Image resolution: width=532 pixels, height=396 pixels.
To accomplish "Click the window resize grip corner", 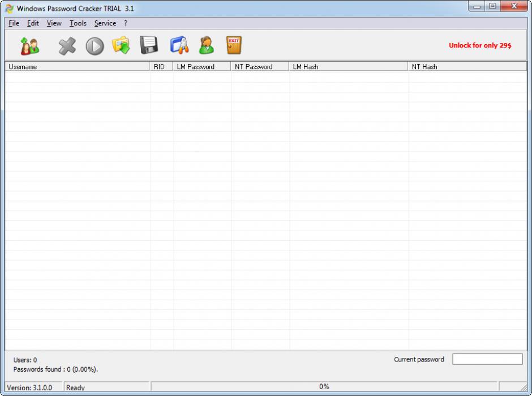I will (524, 388).
